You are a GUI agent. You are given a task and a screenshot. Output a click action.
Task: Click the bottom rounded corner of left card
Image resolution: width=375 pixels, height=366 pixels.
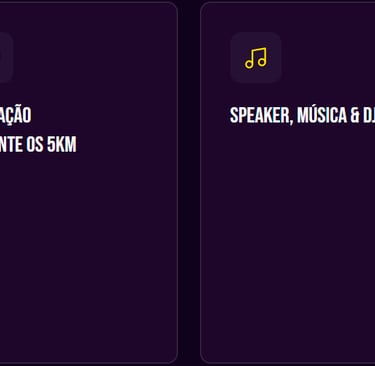click(173, 358)
